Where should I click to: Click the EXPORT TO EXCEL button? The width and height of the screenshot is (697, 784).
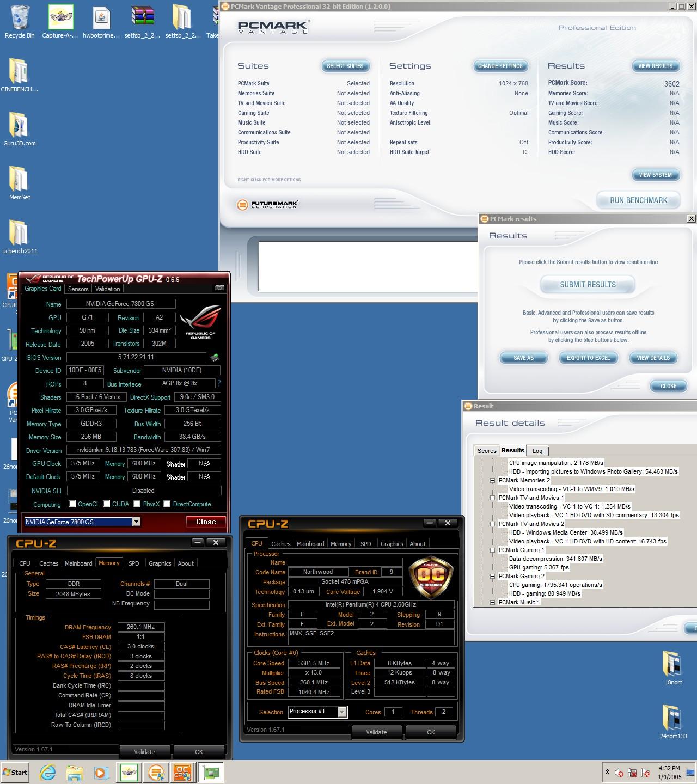pos(589,358)
